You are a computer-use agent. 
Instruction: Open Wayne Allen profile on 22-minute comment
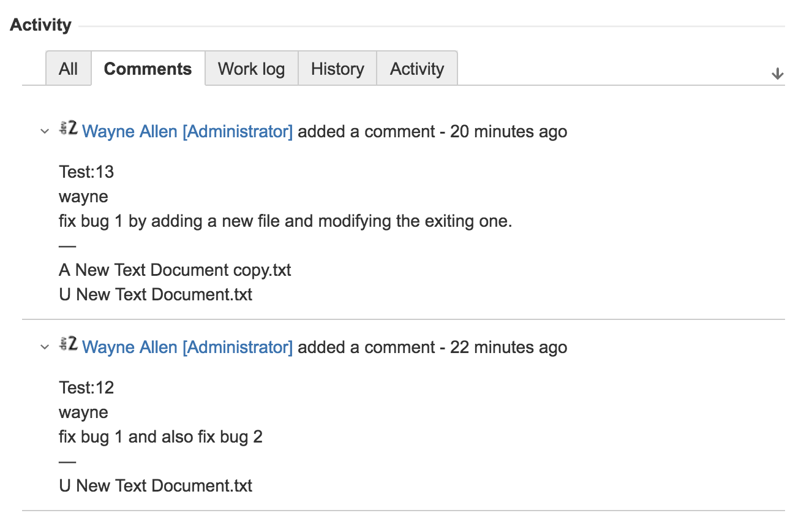coord(187,347)
